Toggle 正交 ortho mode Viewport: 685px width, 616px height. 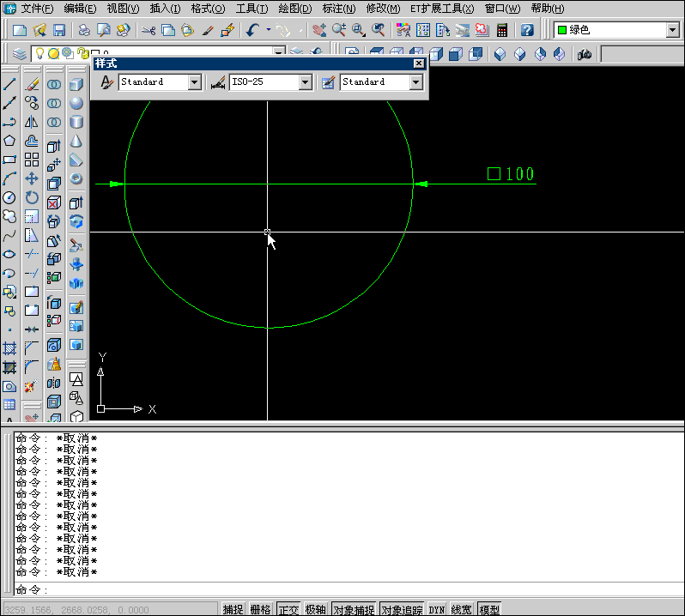[288, 609]
